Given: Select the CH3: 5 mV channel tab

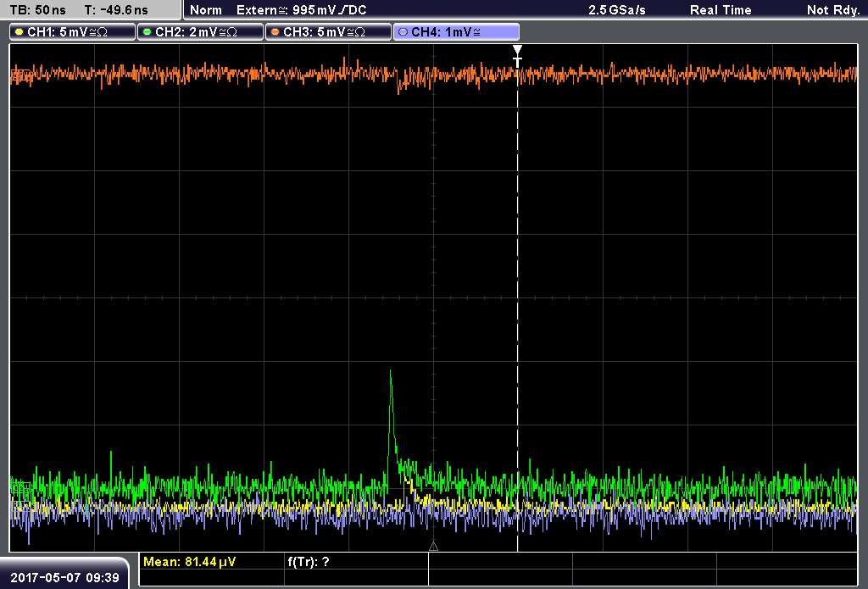Looking at the screenshot, I should coord(328,32).
